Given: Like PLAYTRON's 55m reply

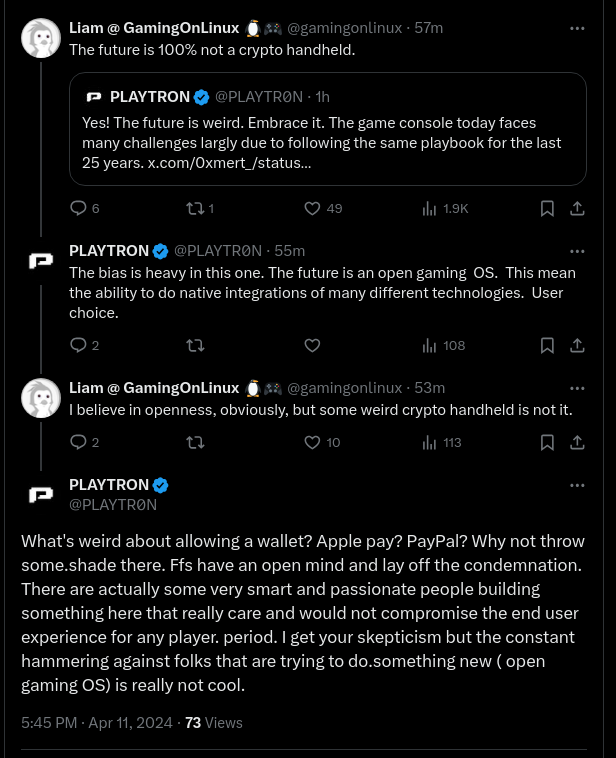Looking at the screenshot, I should tap(312, 345).
